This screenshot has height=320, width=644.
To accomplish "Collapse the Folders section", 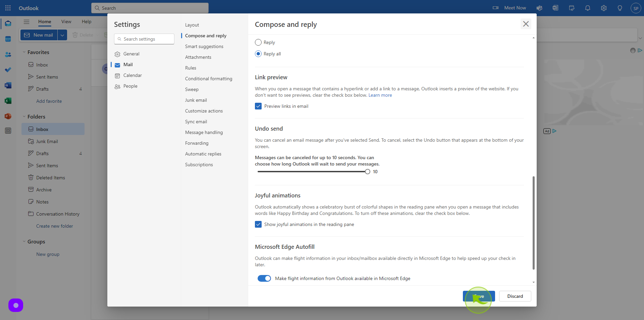I will coord(24,117).
